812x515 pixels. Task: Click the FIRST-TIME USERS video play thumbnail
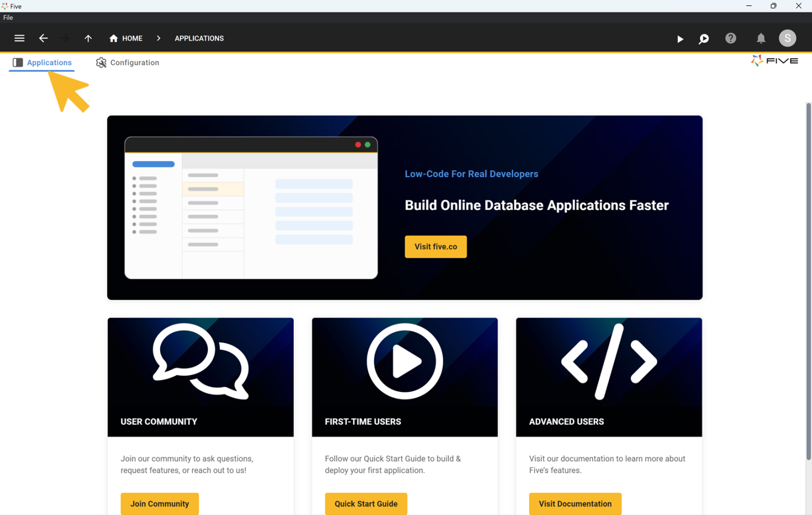[x=404, y=361]
